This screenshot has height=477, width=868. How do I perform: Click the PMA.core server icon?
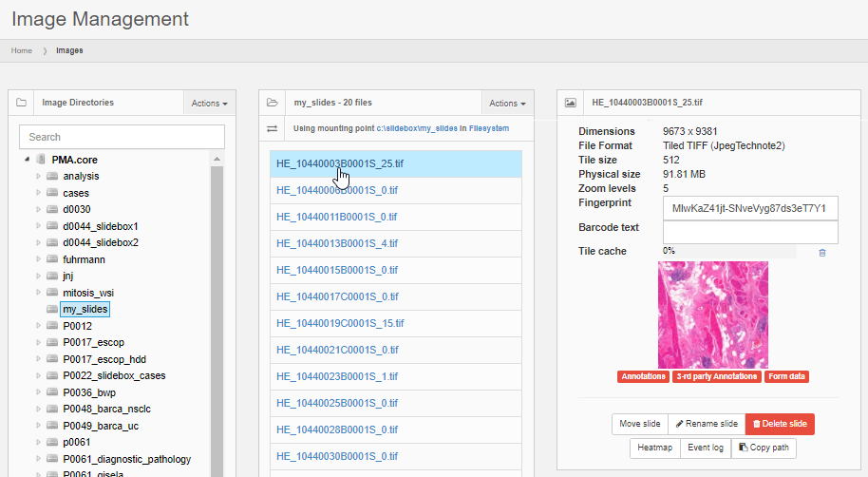click(x=41, y=160)
